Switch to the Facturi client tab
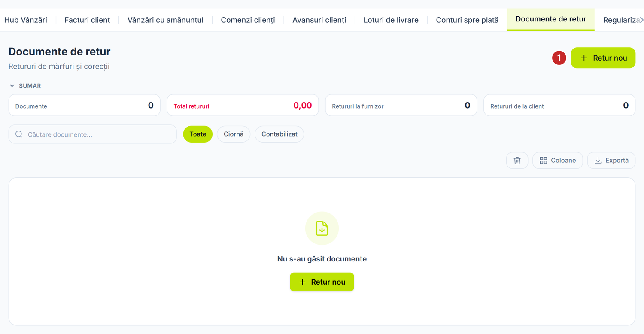Screen dimensions: 644x334 [x=87, y=20]
